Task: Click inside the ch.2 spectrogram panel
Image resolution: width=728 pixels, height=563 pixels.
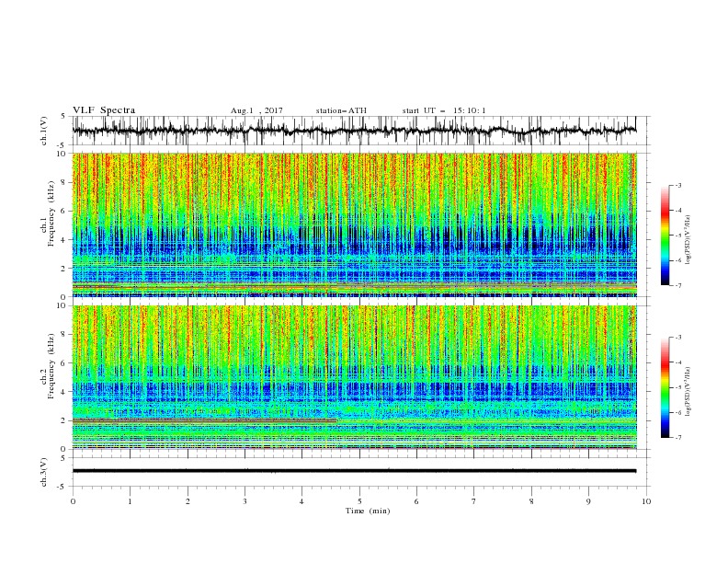Action: coord(354,377)
